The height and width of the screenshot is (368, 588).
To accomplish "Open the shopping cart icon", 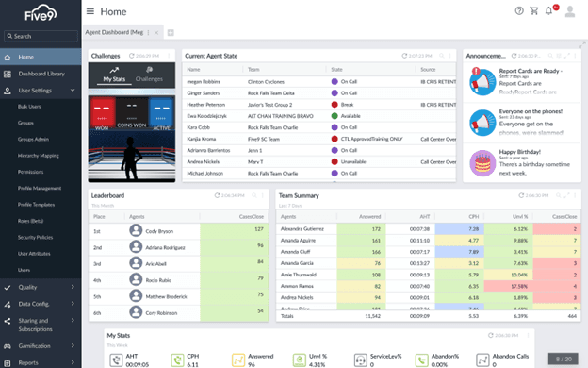I will pyautogui.click(x=534, y=11).
